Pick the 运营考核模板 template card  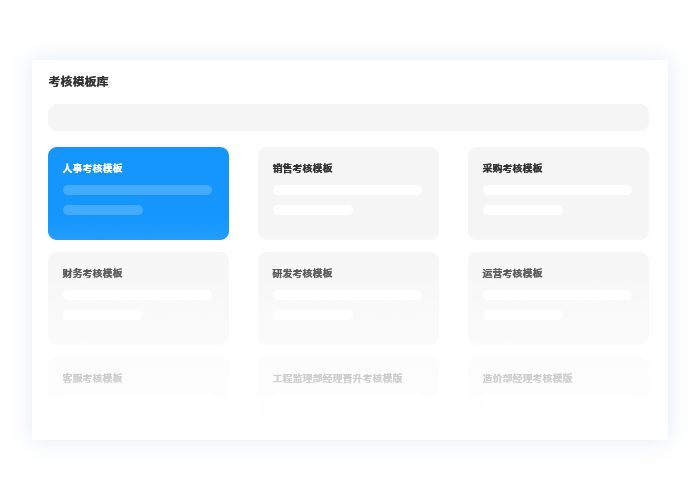pos(558,298)
